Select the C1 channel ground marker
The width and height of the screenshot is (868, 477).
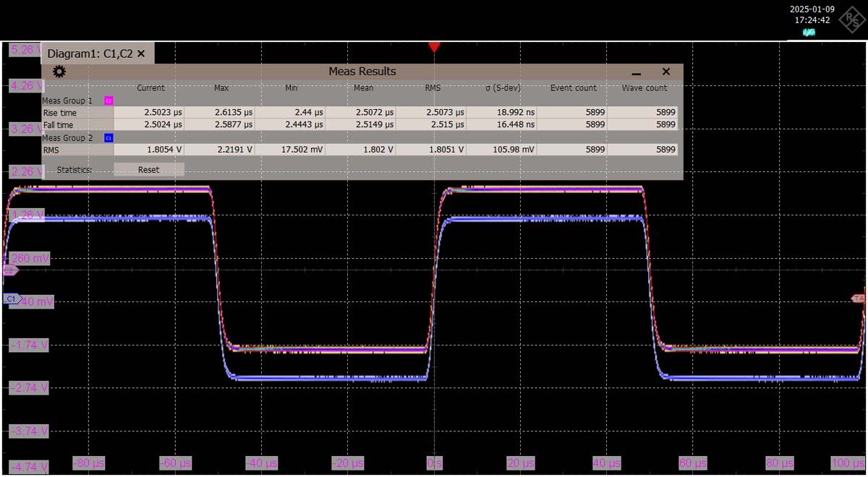point(11,298)
